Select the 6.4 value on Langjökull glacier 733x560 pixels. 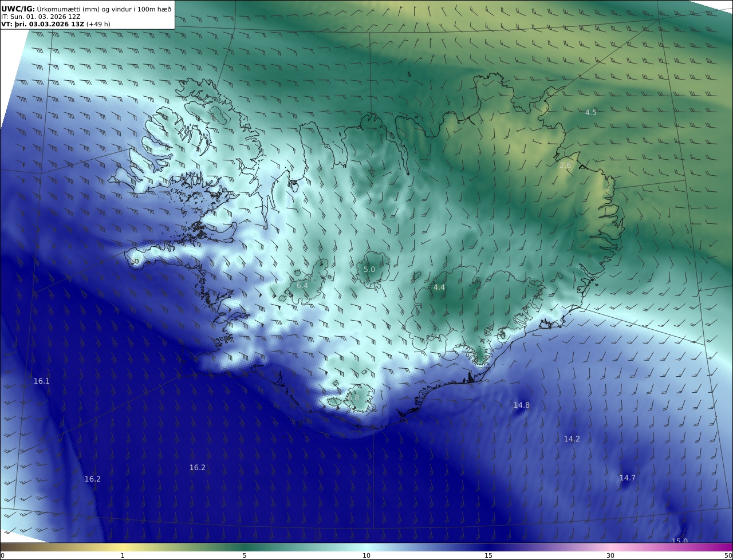(302, 285)
